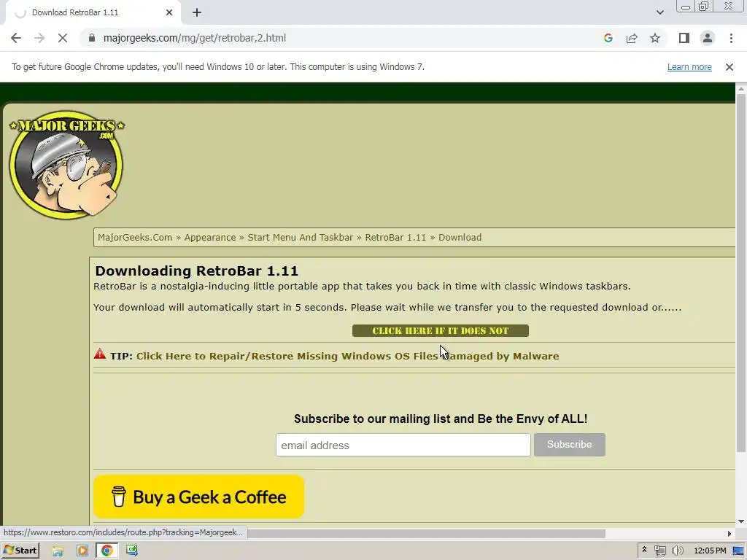The image size is (747, 560).
Task: Click the network tray icon
Action: 659,551
